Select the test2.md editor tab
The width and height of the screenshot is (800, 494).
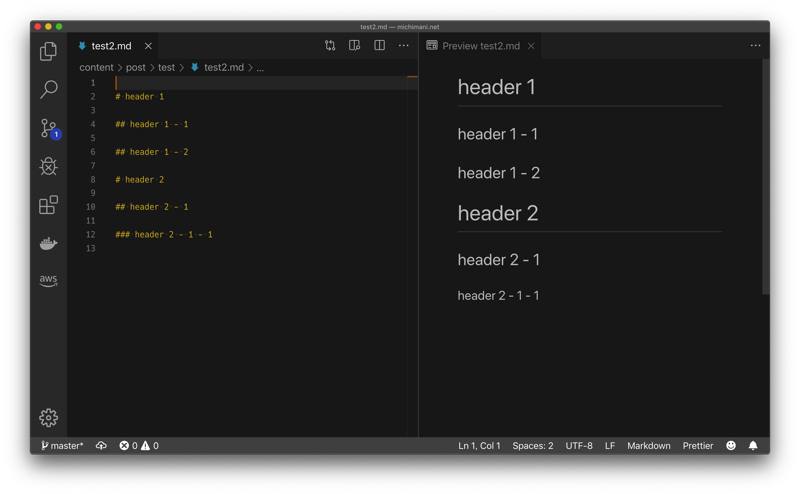111,46
